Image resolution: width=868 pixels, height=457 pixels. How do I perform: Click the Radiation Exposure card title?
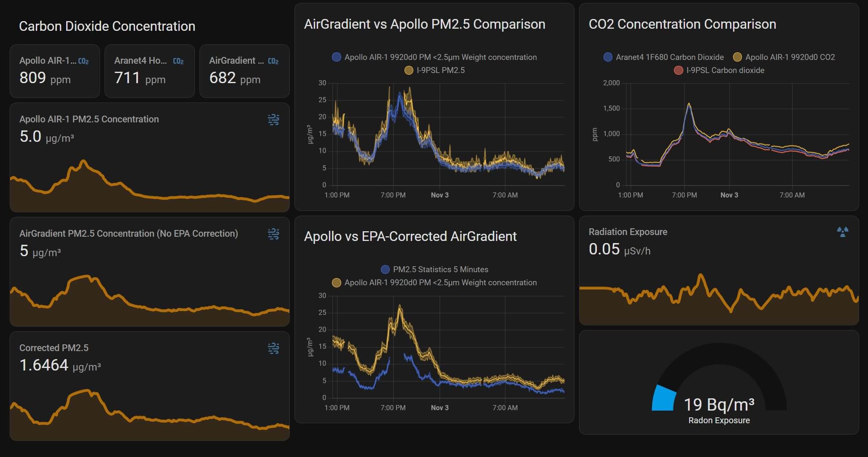pos(628,232)
